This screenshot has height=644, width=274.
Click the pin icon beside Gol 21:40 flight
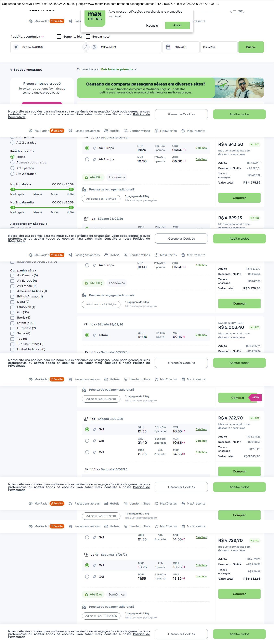(x=94, y=441)
